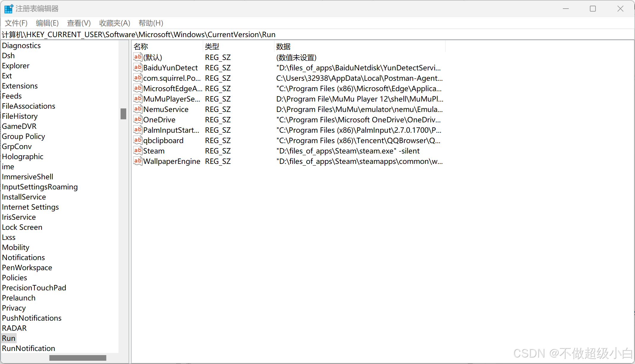Image resolution: width=635 pixels, height=364 pixels.
Task: Click the Registry Editor app icon in title bar
Action: point(9,9)
